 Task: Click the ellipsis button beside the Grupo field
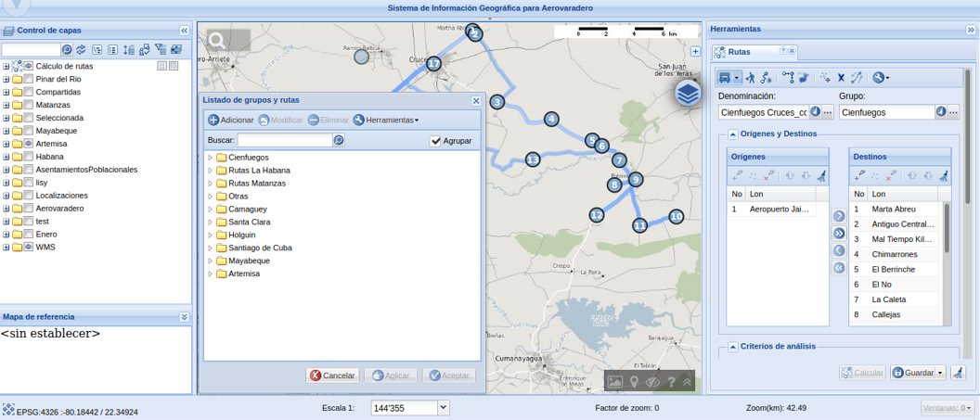[953, 112]
